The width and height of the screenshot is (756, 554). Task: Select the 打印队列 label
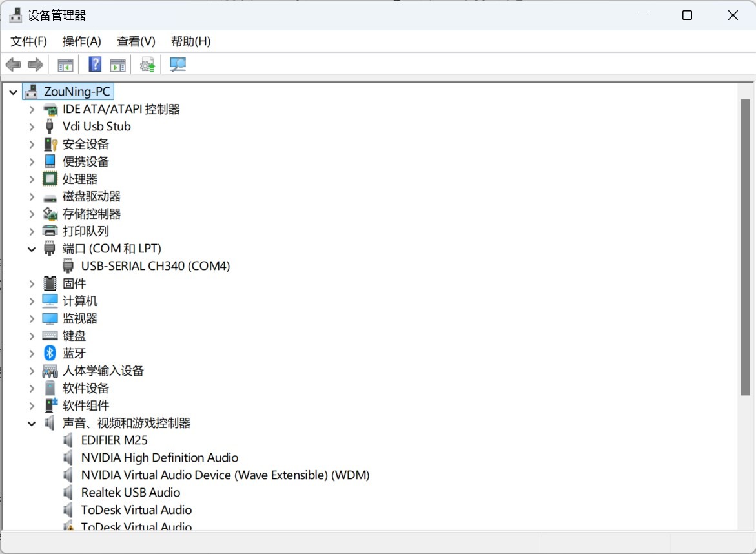pos(86,231)
